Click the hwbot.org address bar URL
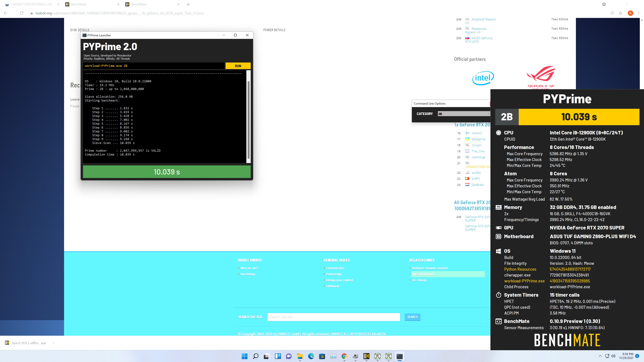 coord(120,13)
